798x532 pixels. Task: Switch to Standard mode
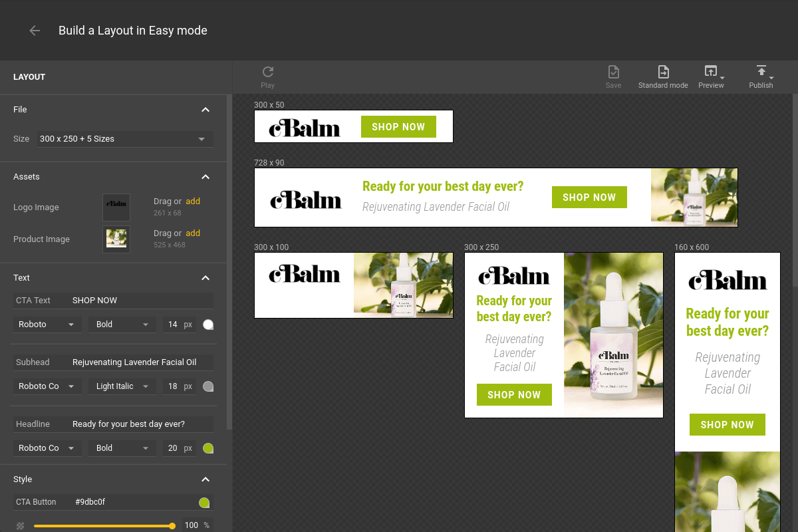click(663, 77)
